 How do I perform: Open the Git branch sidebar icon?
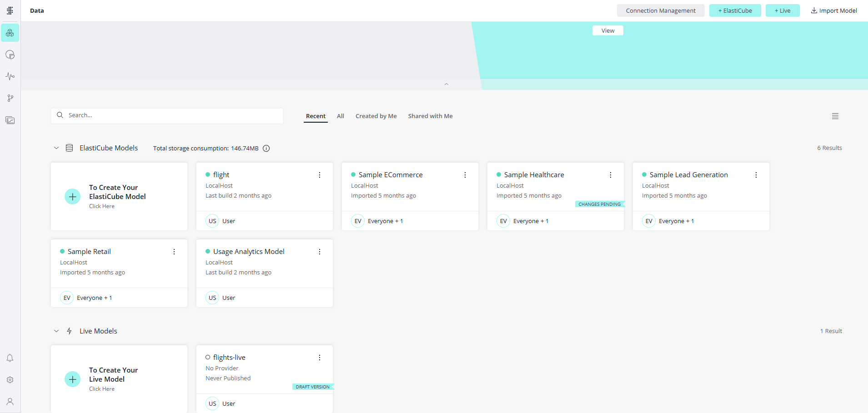(x=10, y=98)
